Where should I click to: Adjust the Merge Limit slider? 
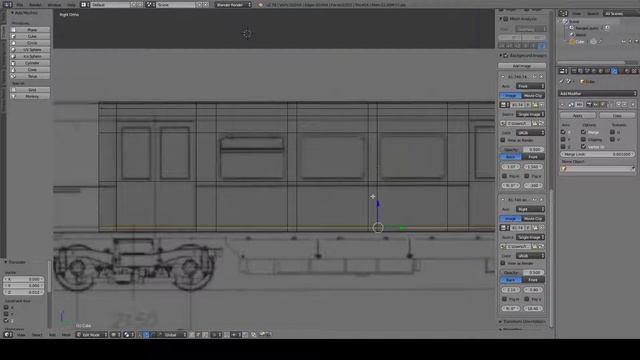[x=598, y=154]
